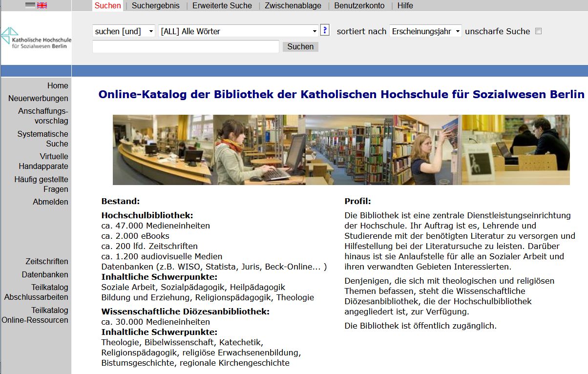
Task: Click 'ca. 47.000 Medieneinheiten' text
Action: (x=156, y=226)
